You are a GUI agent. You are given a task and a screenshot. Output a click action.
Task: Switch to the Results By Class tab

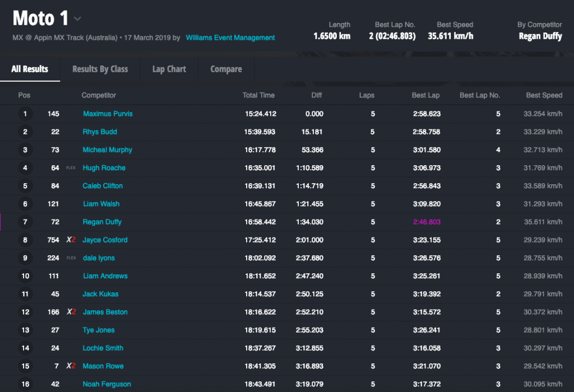pyautogui.click(x=100, y=69)
